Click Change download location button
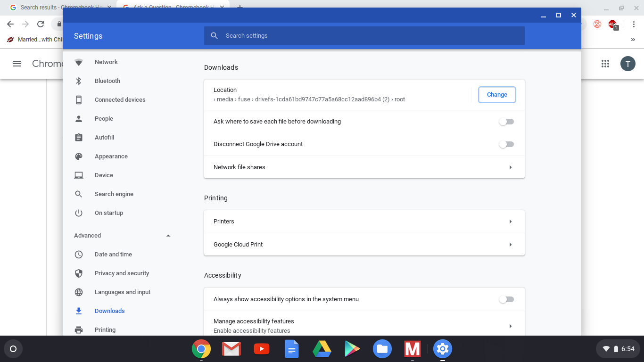The height and width of the screenshot is (362, 644). [x=497, y=95]
